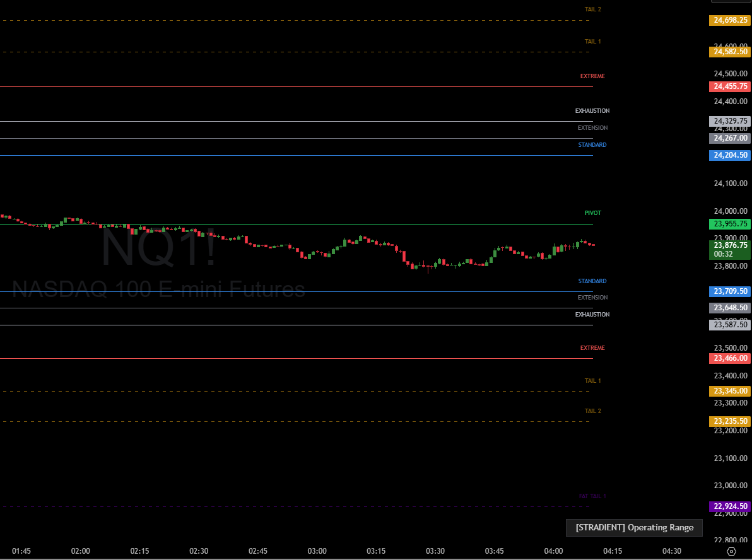The height and width of the screenshot is (560, 752).
Task: Click the FAT TAIL 1 label
Action: [593, 496]
